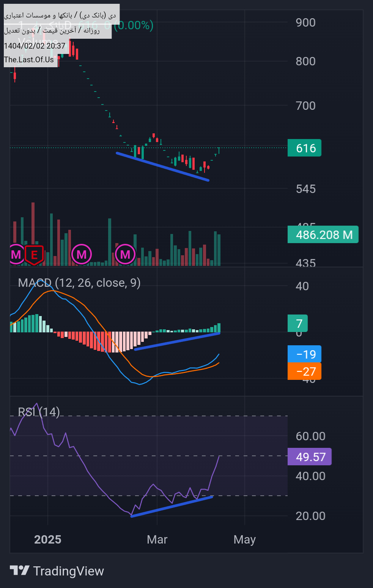373x588 pixels.
Task: Select the green MACD histogram value 7
Action: pos(298,324)
